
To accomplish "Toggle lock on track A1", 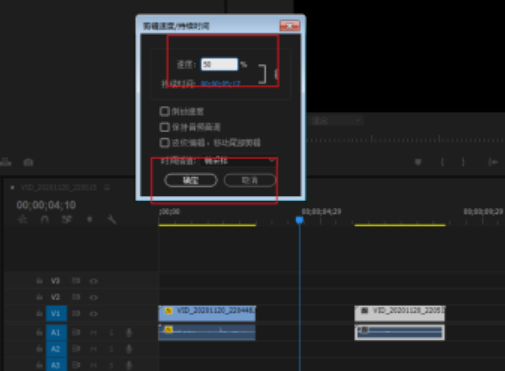I will (x=39, y=332).
